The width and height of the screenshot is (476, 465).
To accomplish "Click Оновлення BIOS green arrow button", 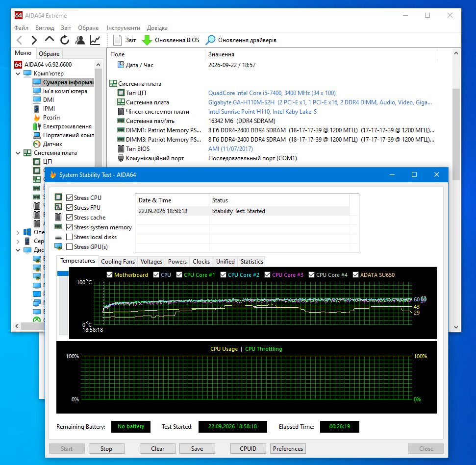I will [171, 40].
